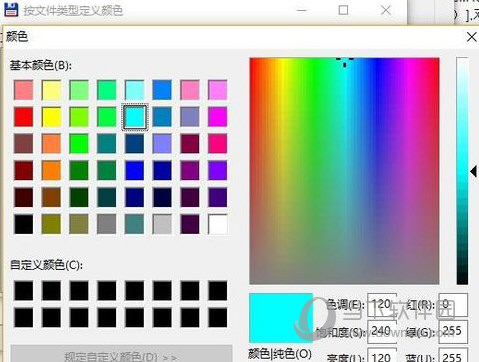This screenshot has height=362, width=479.
Task: Focus the Green (绿) field showing 255
Action: point(453,332)
